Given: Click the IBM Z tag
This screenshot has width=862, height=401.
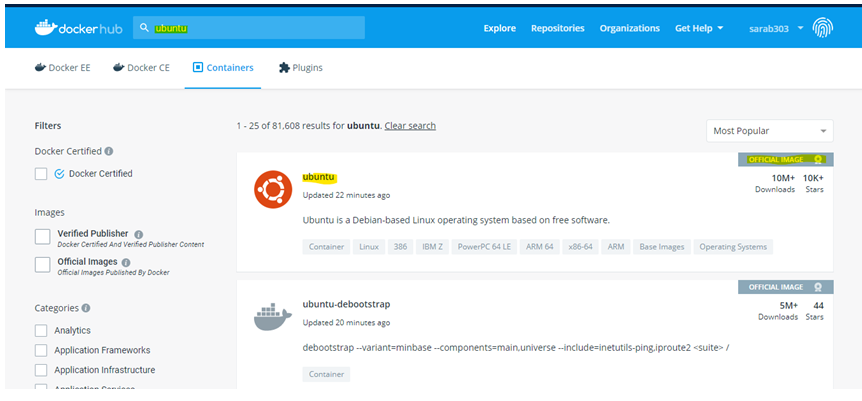Looking at the screenshot, I should click(432, 247).
